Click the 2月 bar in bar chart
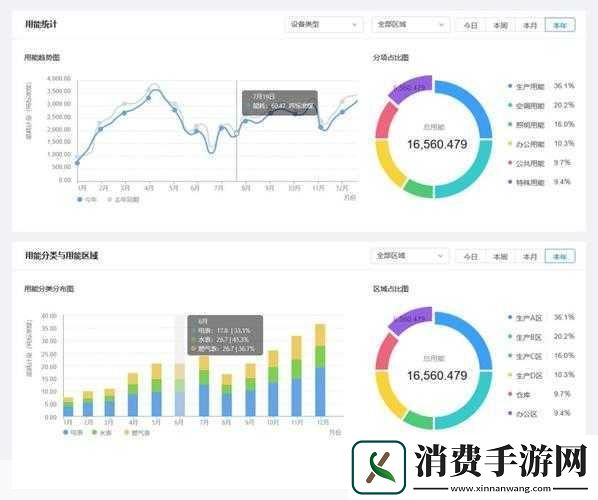 pos(88,404)
